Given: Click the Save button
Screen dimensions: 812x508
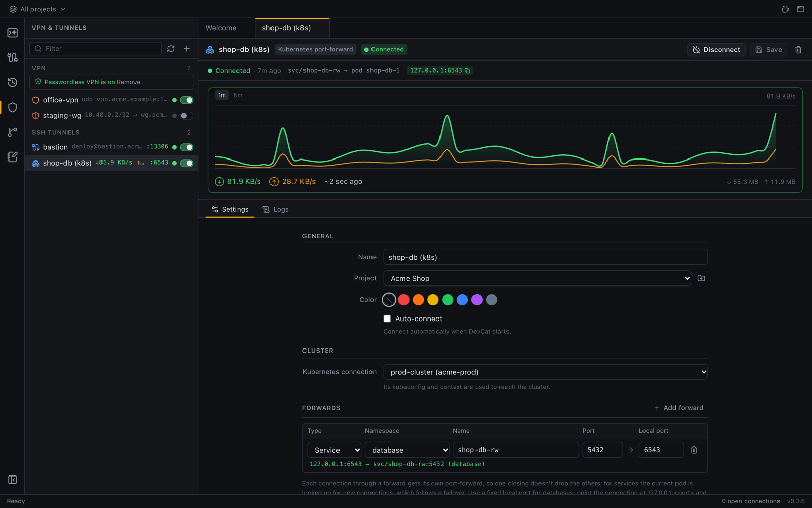Looking at the screenshot, I should (768, 50).
